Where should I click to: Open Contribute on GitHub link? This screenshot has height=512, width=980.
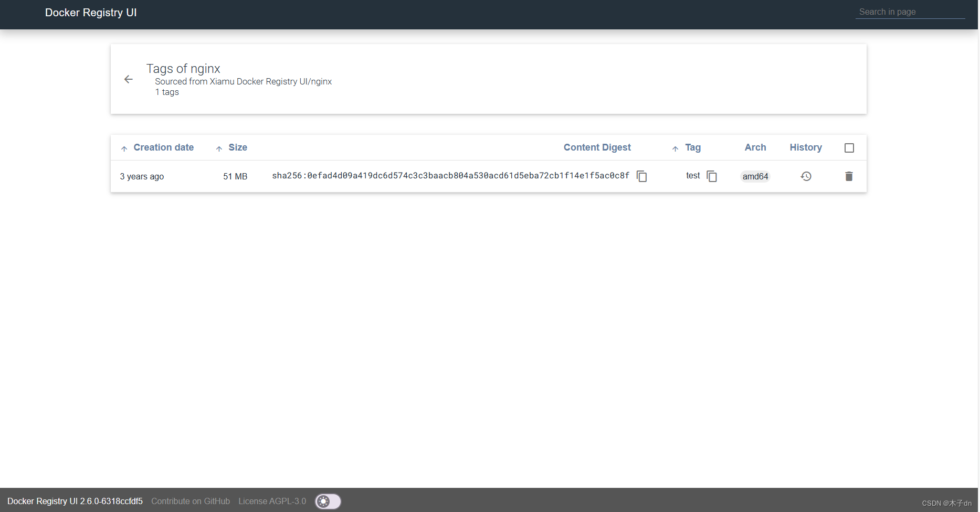(191, 501)
